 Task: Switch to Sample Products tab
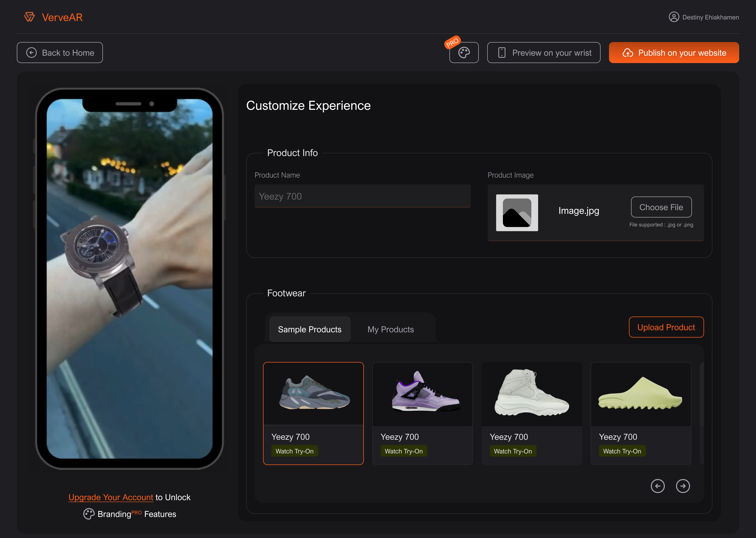[309, 329]
